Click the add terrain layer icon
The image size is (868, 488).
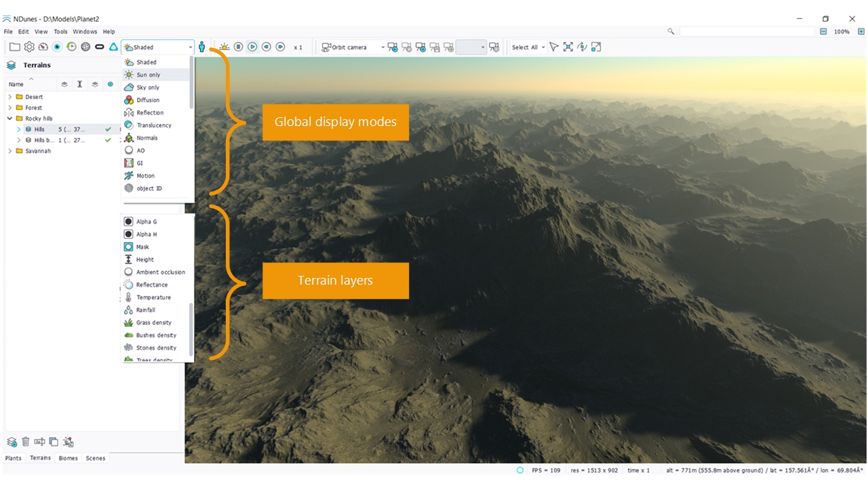click(x=12, y=442)
